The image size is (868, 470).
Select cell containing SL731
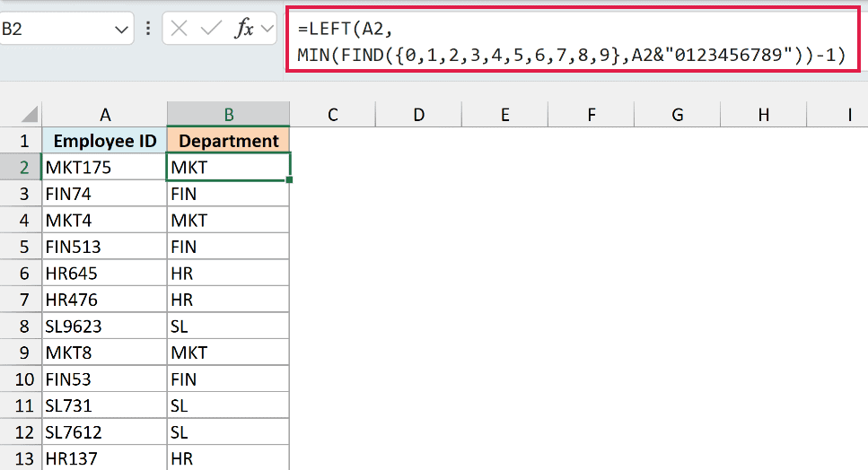[105, 405]
